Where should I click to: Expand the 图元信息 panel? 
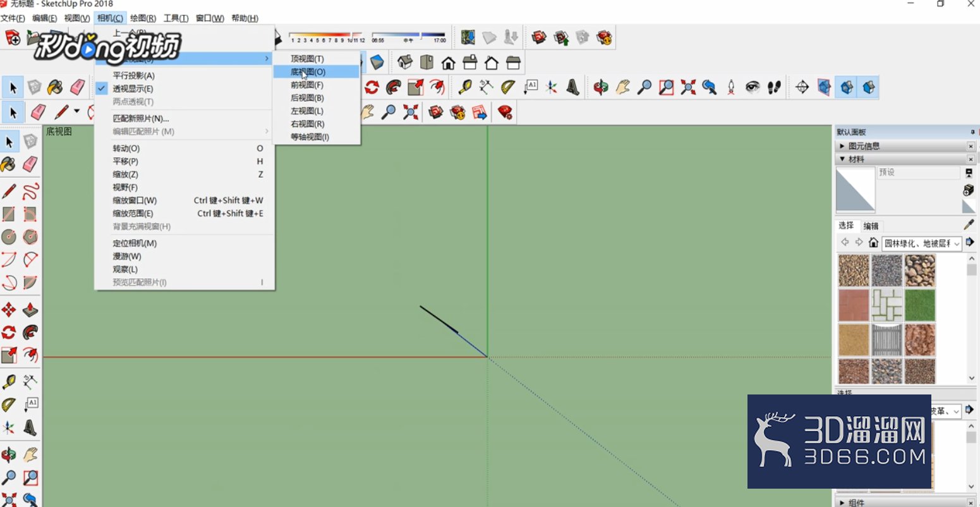(841, 146)
